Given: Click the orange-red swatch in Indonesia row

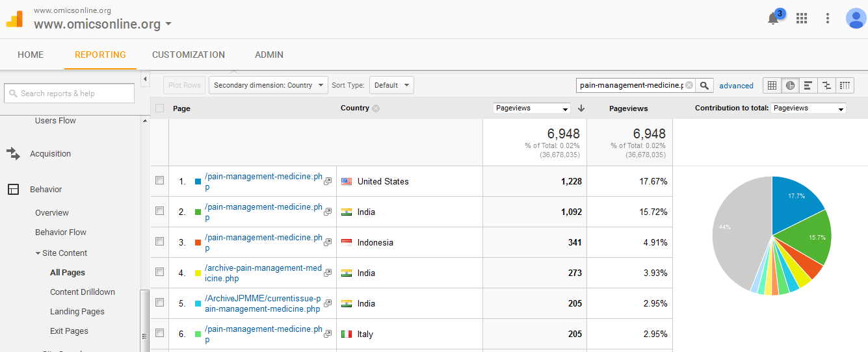Looking at the screenshot, I should click(x=198, y=242).
